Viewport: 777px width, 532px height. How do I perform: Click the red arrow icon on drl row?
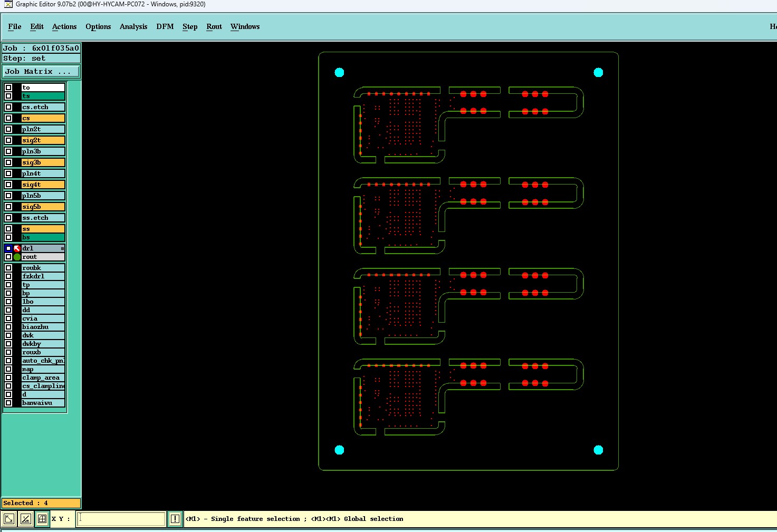point(17,248)
